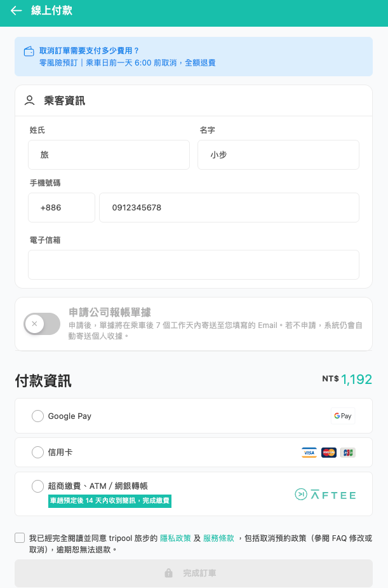Click the Mastercard icon in credit card row
Viewport: 388px width, 588px height.
tap(329, 452)
